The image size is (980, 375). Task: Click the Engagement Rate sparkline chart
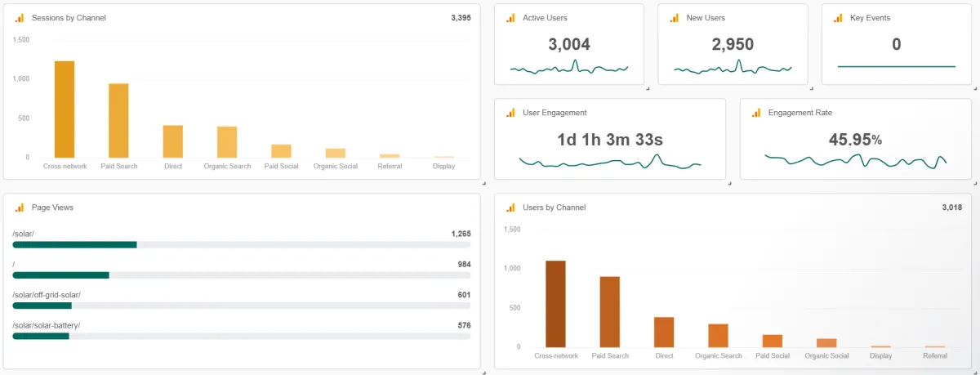[855, 160]
